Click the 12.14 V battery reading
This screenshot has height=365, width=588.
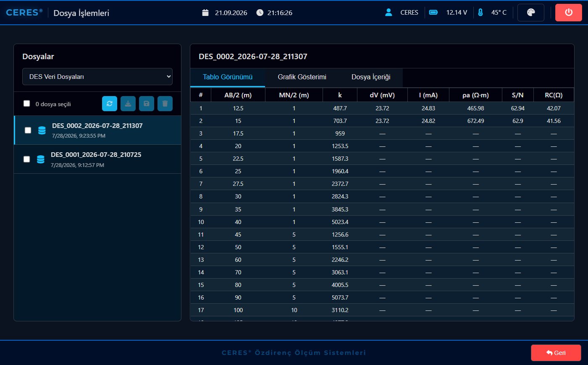click(x=457, y=13)
